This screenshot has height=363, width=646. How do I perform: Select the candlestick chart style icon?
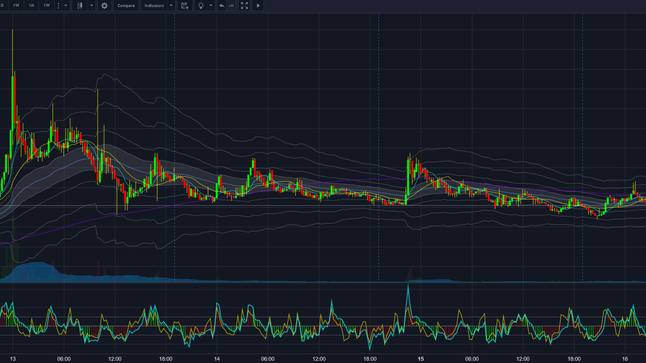(x=80, y=6)
